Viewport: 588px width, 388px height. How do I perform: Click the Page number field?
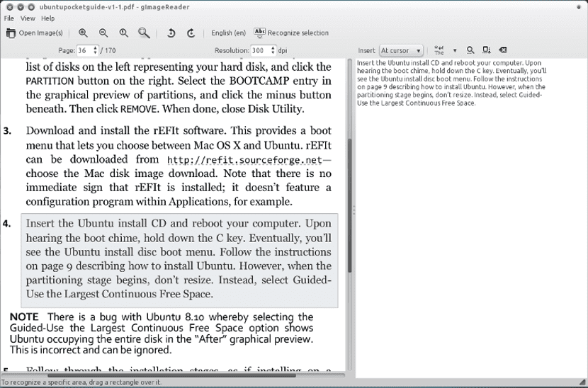click(84, 50)
